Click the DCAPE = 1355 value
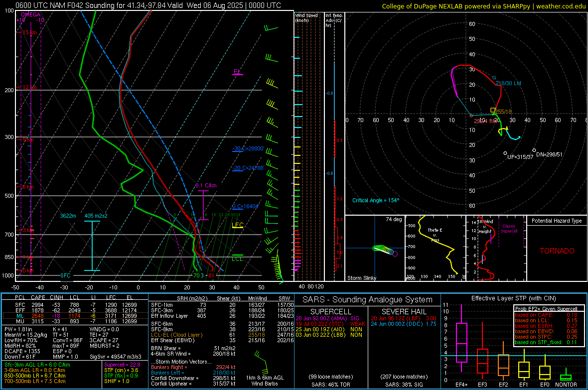Viewport: 588px width, 390px height. 22,351
